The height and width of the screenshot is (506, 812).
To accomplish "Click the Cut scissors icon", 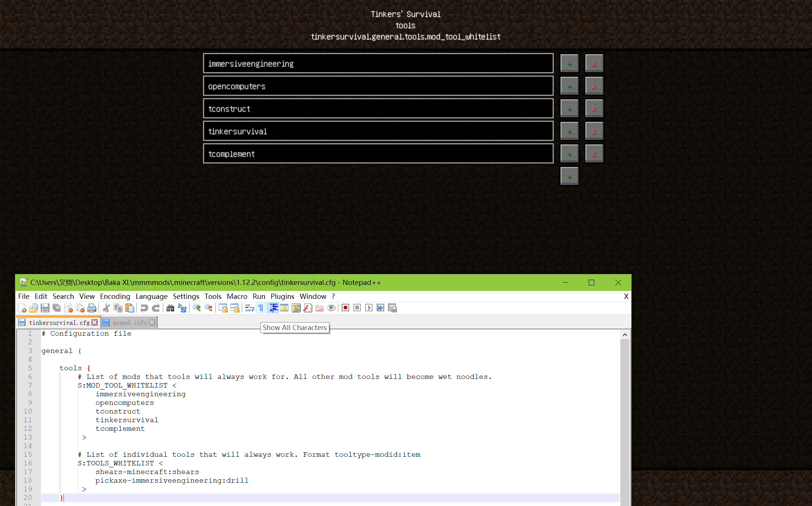I will coord(106,308).
